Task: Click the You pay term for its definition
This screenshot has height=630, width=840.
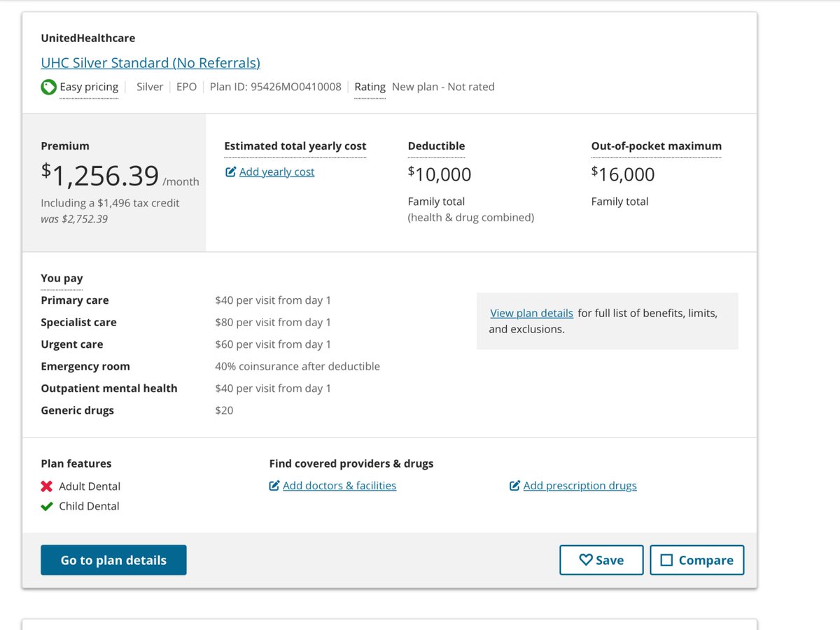Action: pyautogui.click(x=61, y=278)
